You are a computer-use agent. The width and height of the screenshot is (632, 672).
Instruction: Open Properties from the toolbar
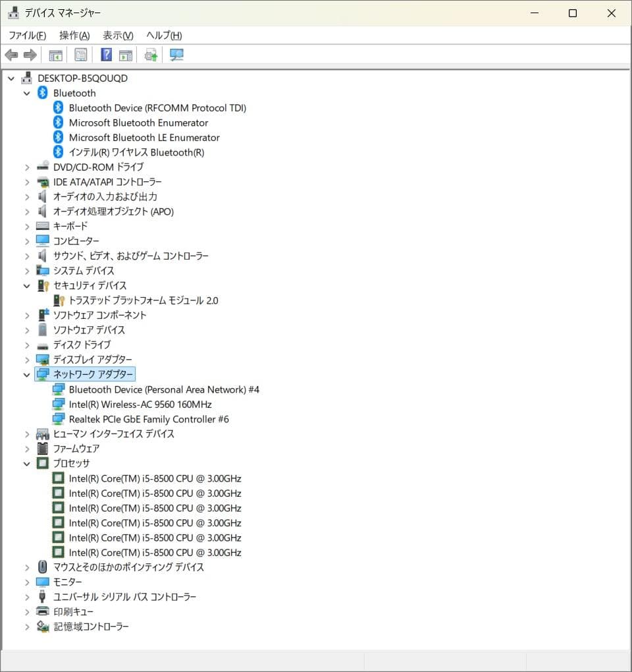(80, 55)
